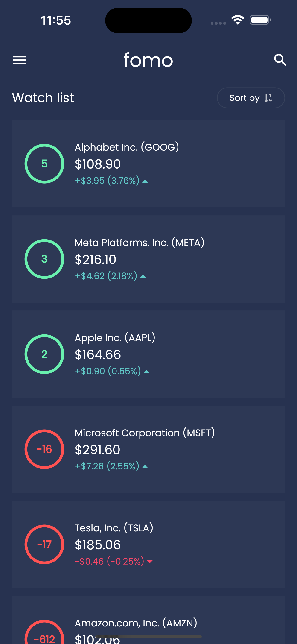
Task: Click the red -16 circle beside Microsoft
Action: click(44, 449)
